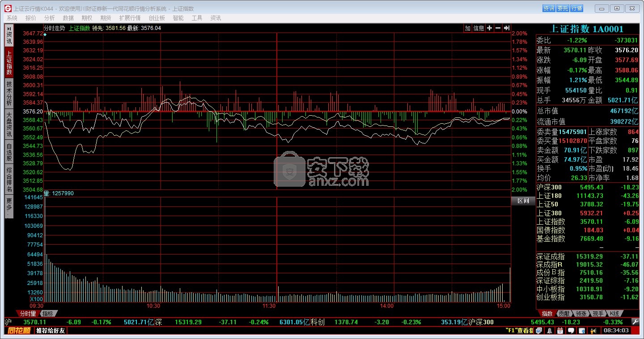Open the 数据 menu

click(x=68, y=18)
